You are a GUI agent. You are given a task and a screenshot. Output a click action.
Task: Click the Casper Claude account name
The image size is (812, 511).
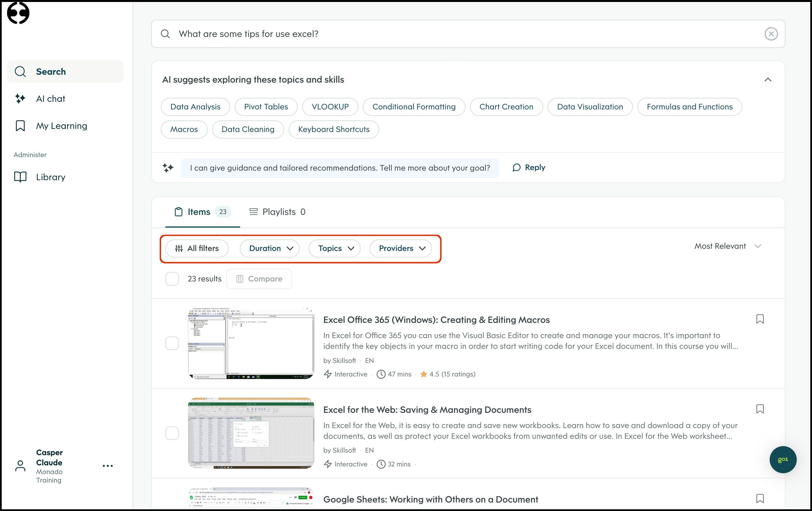(x=49, y=457)
